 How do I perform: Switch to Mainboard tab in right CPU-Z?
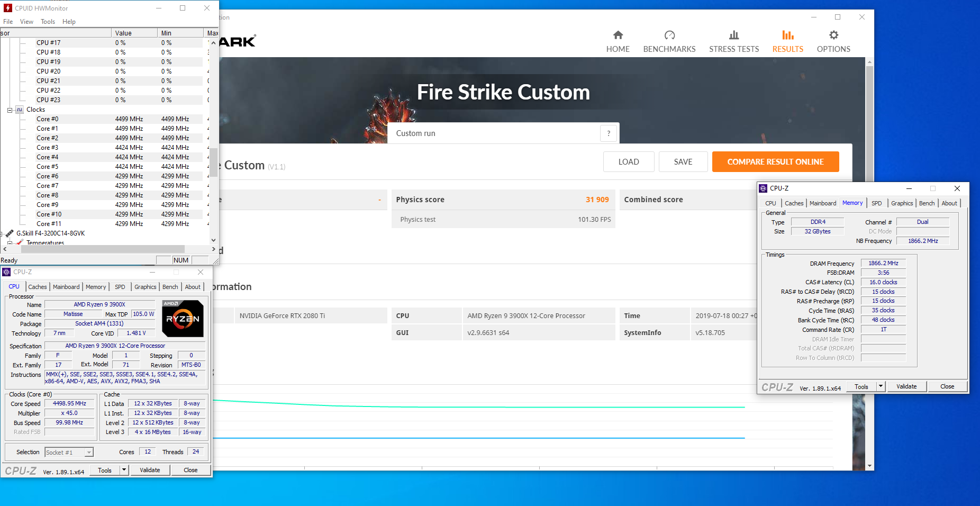click(x=823, y=203)
